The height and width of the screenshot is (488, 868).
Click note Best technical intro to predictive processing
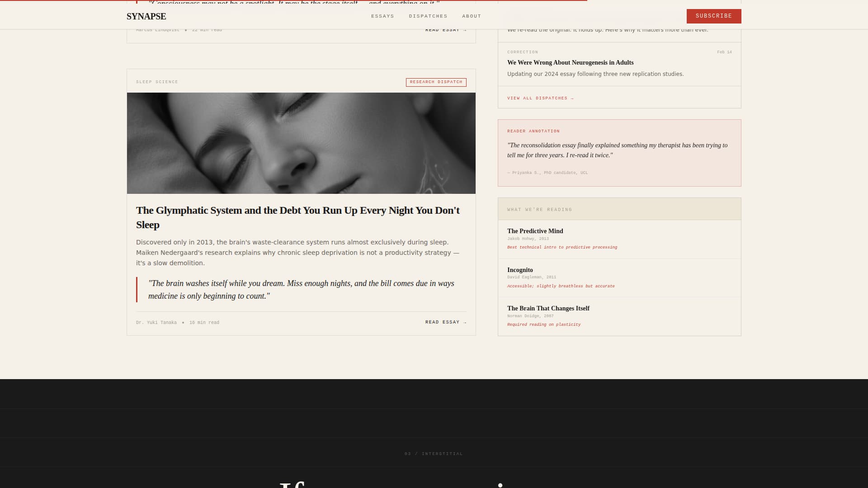pyautogui.click(x=562, y=247)
